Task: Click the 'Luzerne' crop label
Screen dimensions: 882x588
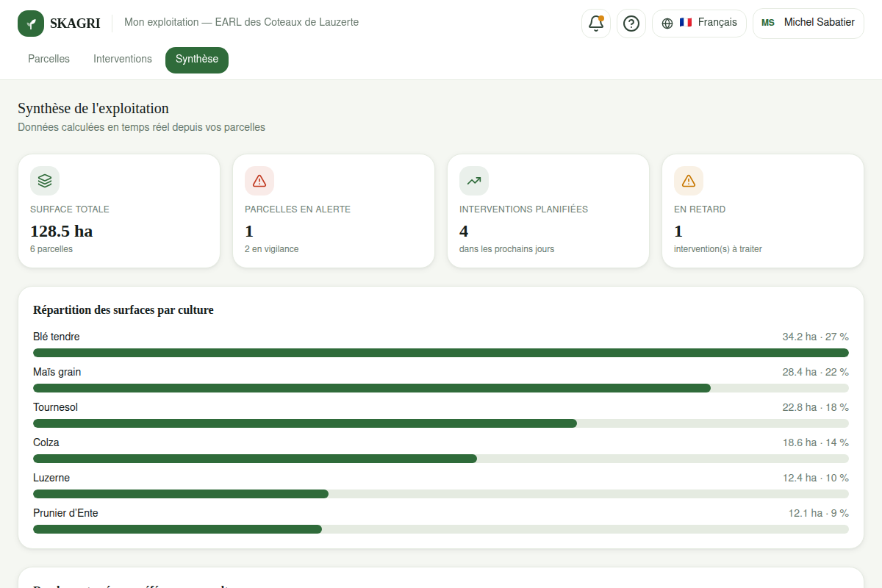Action: click(x=51, y=478)
